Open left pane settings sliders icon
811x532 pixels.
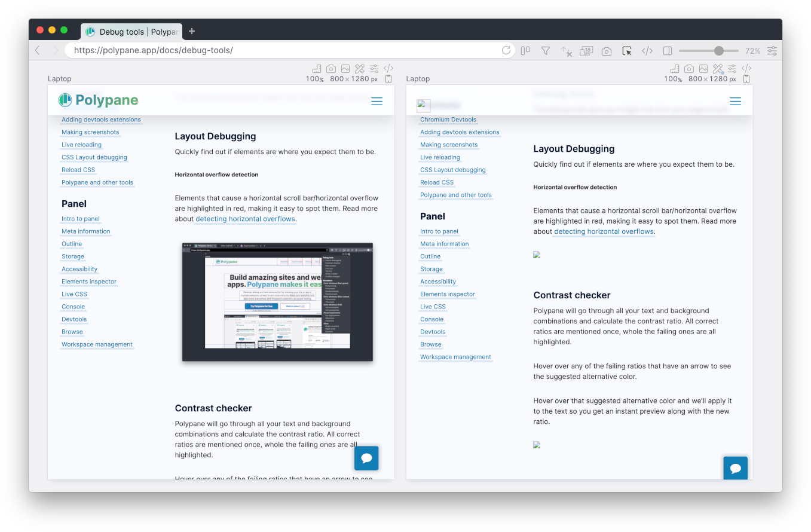374,69
